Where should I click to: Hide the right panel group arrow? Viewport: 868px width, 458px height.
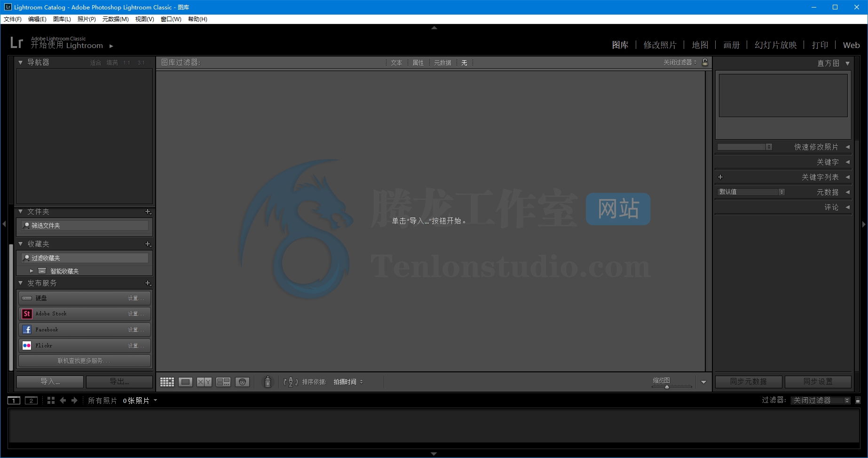point(864,224)
